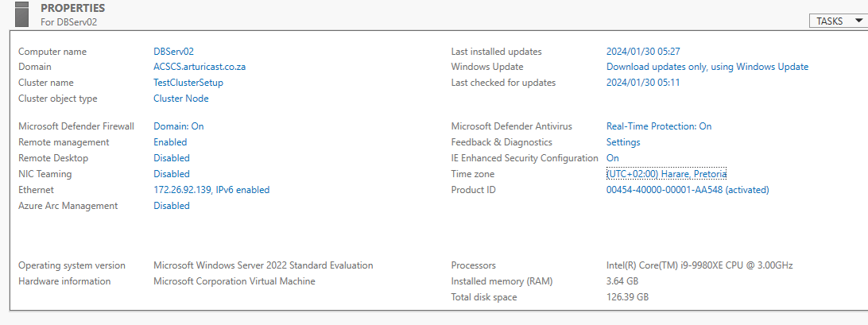Open NIC Teaming Disabled configuration
The height and width of the screenshot is (325, 868).
point(172,174)
